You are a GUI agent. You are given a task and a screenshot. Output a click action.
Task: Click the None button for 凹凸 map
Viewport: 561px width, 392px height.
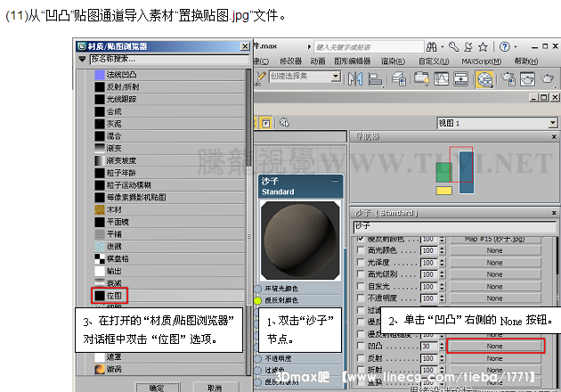click(495, 347)
